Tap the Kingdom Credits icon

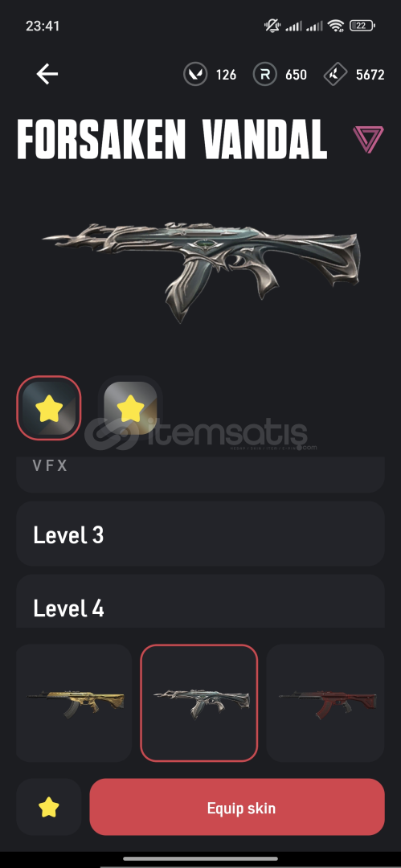336,74
